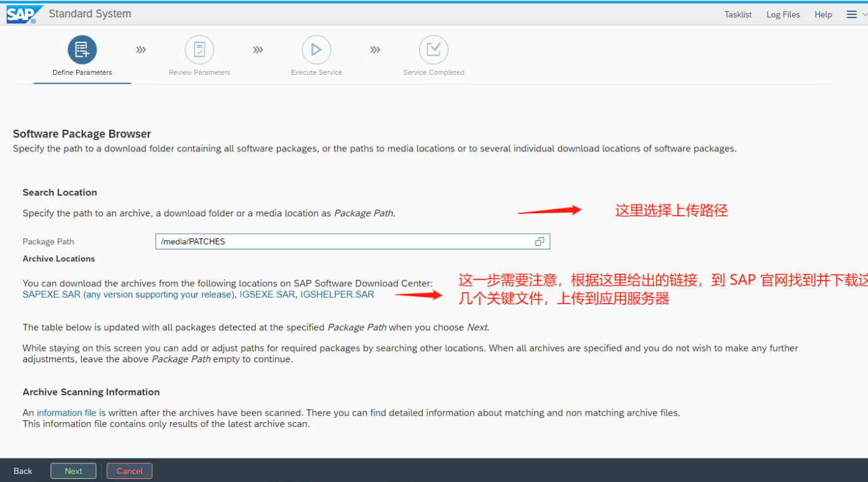The image size is (868, 482).
Task: Open the hamburger menu icon
Action: coord(851,14)
